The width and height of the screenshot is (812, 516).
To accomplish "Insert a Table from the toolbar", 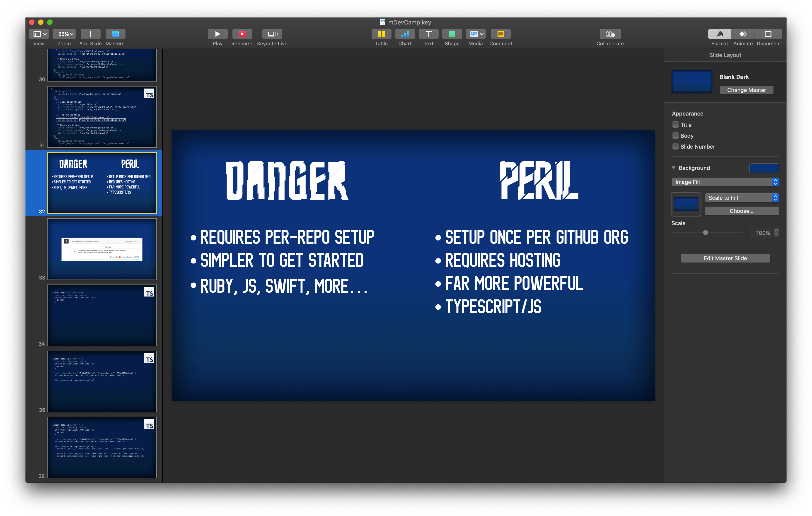I will [x=381, y=34].
